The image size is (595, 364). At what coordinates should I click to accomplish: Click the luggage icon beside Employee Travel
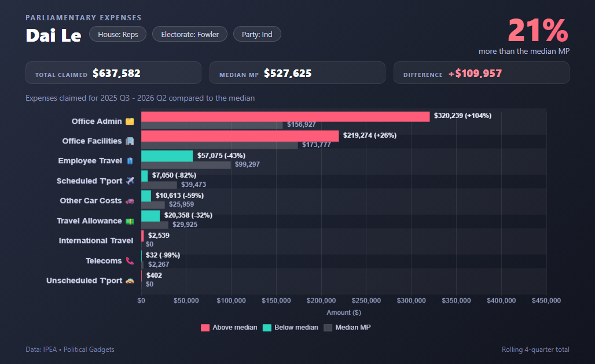130,161
